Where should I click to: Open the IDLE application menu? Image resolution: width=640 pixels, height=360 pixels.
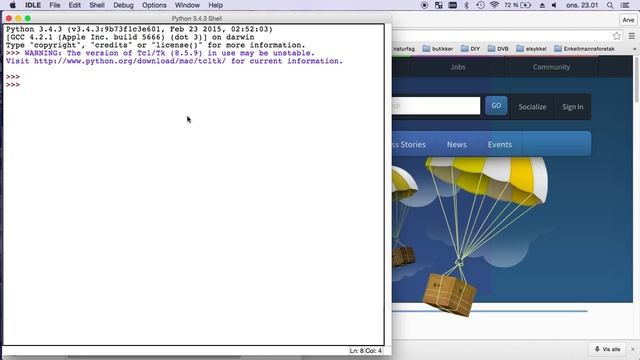pos(33,5)
